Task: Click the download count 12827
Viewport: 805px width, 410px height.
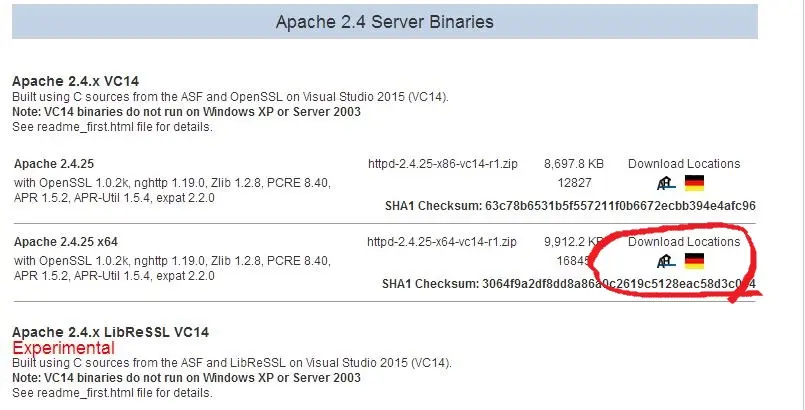Action: 574,183
